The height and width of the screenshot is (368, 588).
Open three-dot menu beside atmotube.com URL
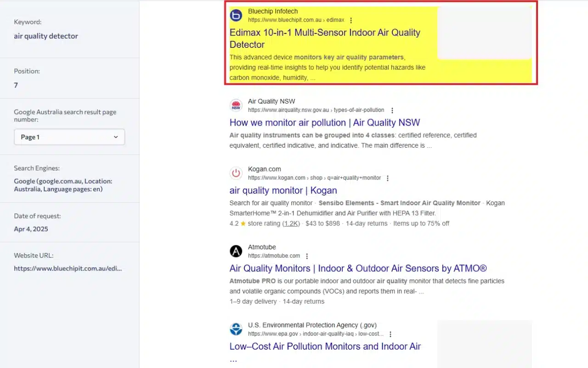(307, 256)
